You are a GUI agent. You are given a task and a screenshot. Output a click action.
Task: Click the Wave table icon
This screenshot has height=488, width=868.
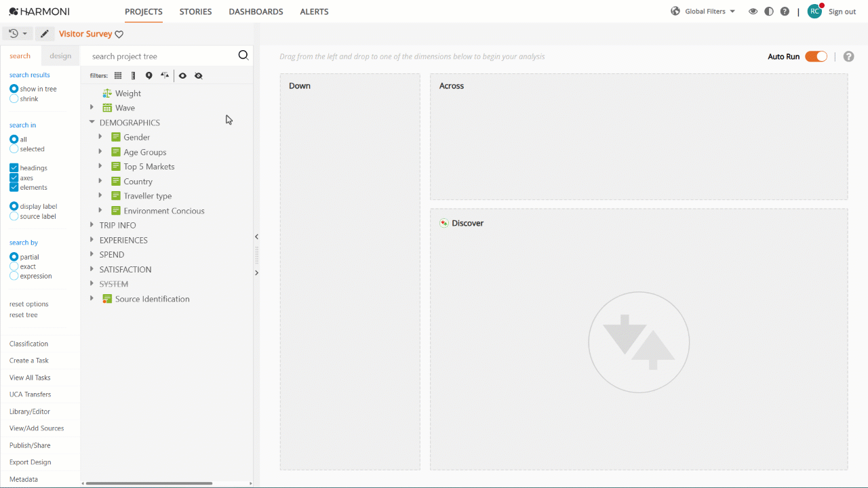[x=107, y=108]
